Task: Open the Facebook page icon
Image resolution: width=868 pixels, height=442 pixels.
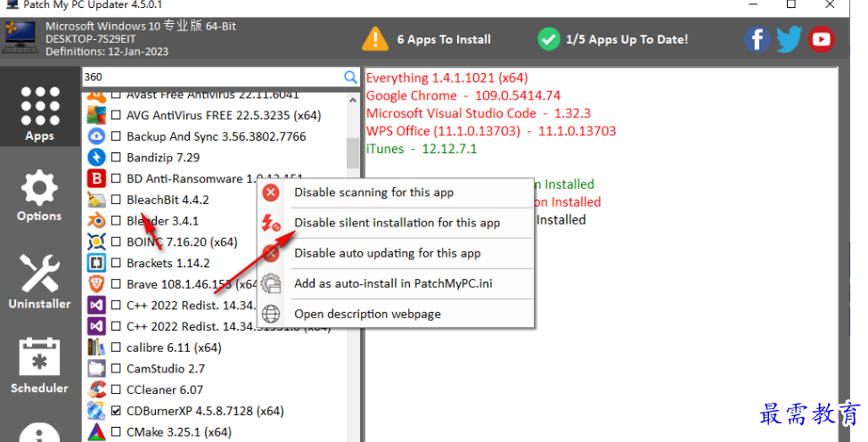Action: 757,39
